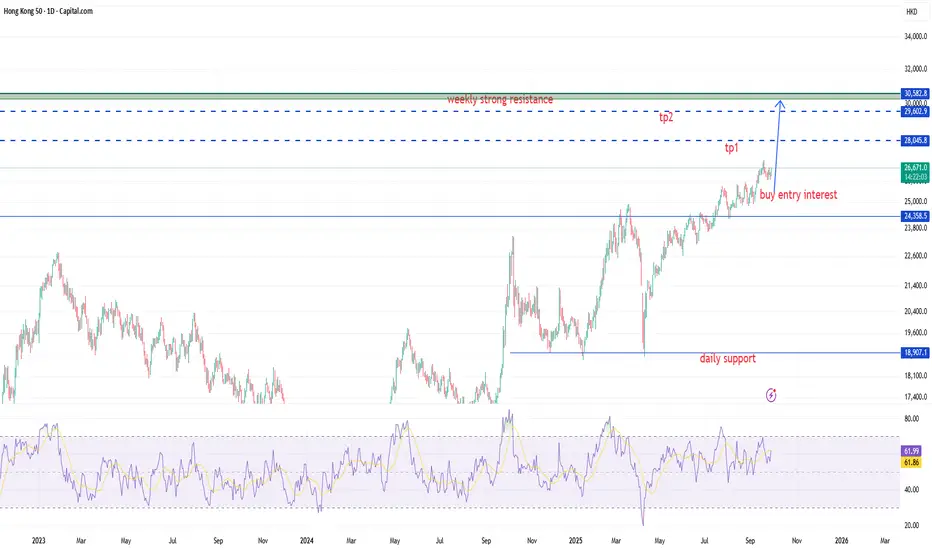The width and height of the screenshot is (932, 550).
Task: Select the 'buy entry interest' annotation
Action: pyautogui.click(x=798, y=194)
